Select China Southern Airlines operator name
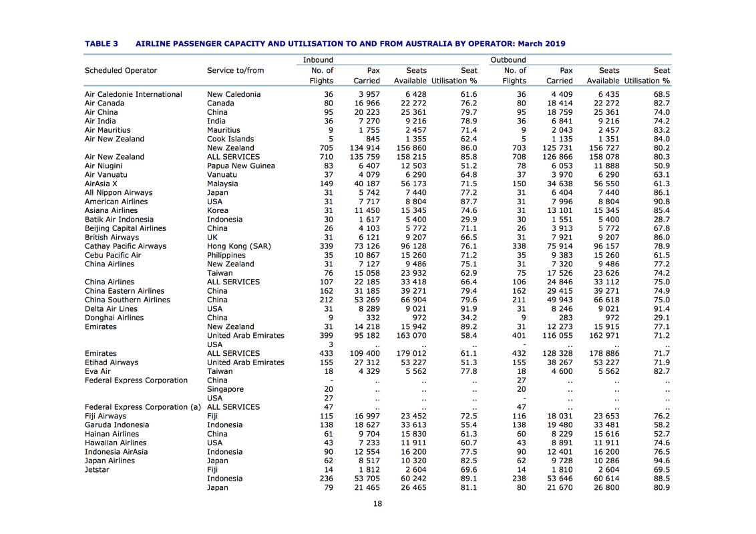756x534 pixels. pyautogui.click(x=128, y=300)
